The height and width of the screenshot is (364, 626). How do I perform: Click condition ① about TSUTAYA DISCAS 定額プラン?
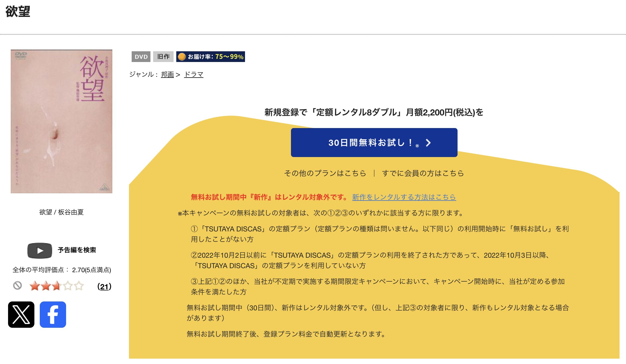pos(380,234)
